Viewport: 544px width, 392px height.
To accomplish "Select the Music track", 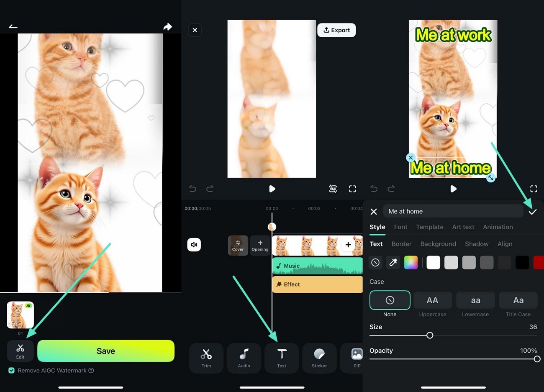I will click(317, 266).
